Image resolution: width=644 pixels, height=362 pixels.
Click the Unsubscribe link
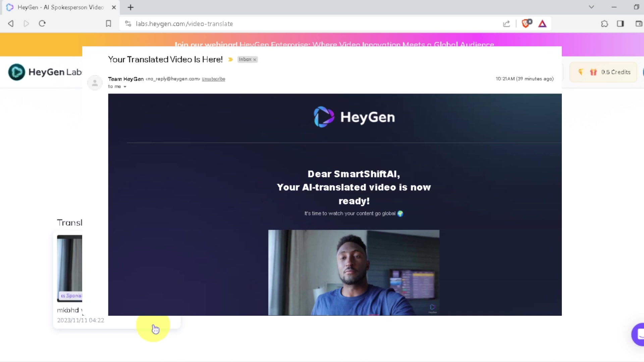click(x=213, y=79)
